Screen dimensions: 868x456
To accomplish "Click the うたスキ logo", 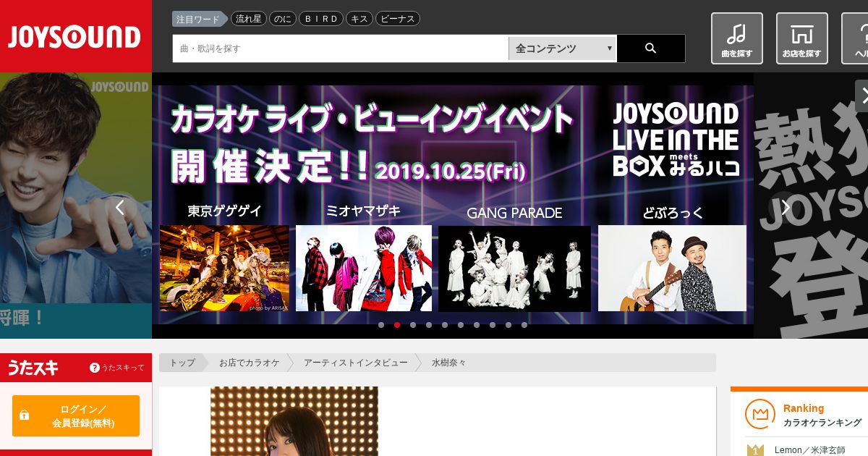I will (33, 368).
